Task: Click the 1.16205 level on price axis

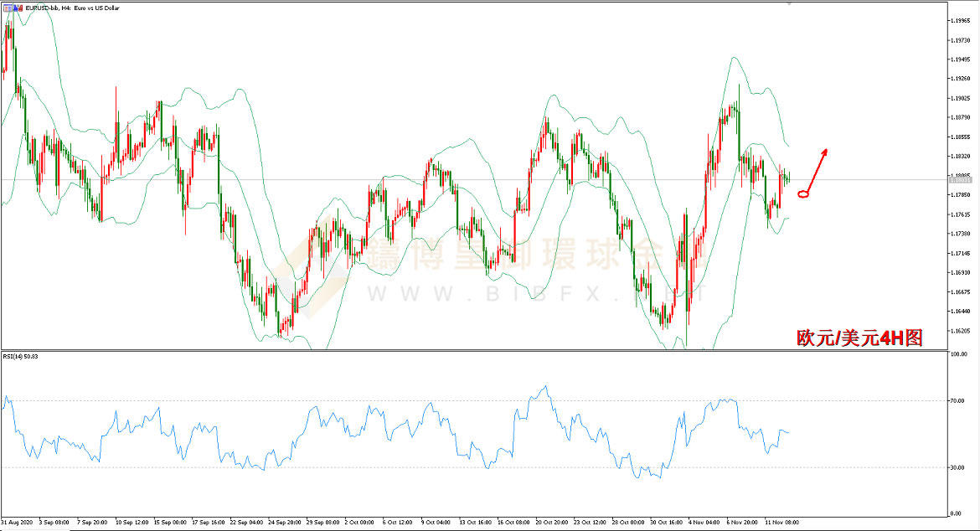Action: (960, 331)
